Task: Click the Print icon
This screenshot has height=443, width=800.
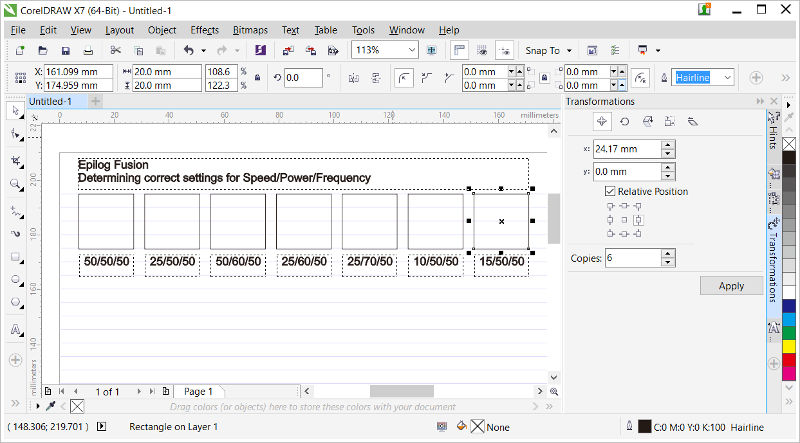Action: pyautogui.click(x=88, y=51)
